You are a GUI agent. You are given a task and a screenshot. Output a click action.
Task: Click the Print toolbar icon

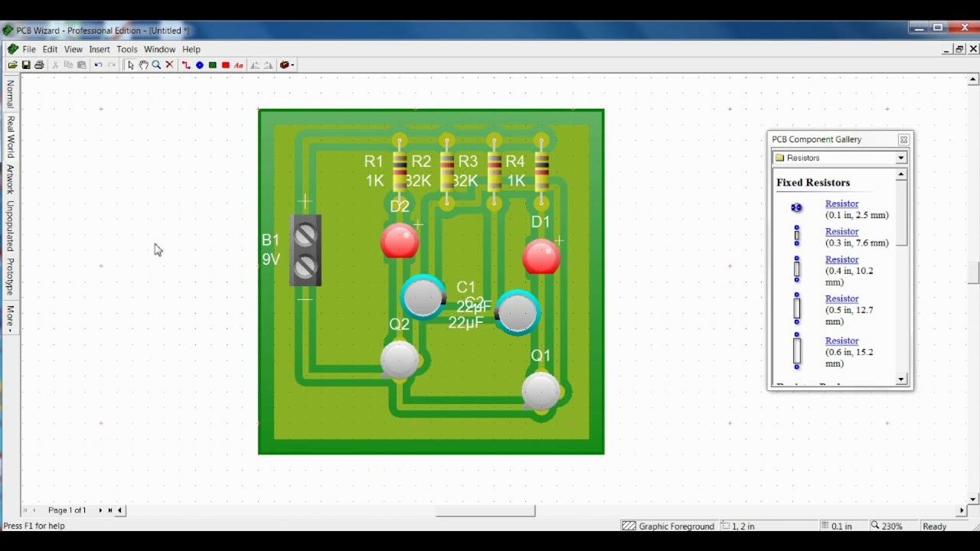click(39, 65)
